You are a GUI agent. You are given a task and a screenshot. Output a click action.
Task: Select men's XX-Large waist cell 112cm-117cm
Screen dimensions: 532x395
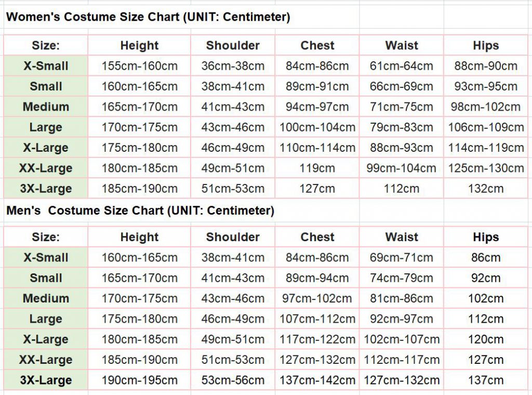coord(402,360)
